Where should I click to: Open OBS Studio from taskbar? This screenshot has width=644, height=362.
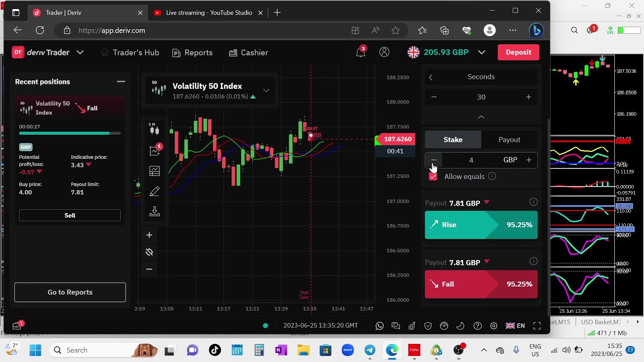(x=458, y=350)
